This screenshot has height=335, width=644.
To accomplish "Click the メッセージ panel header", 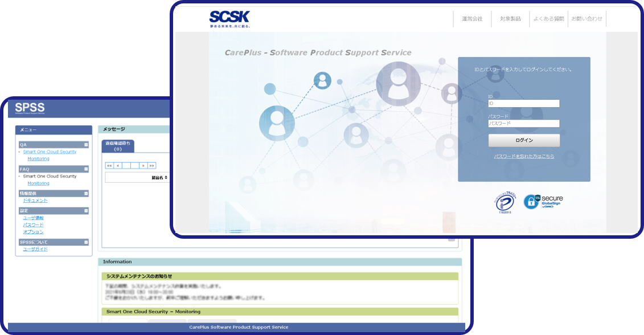I will 134,129.
